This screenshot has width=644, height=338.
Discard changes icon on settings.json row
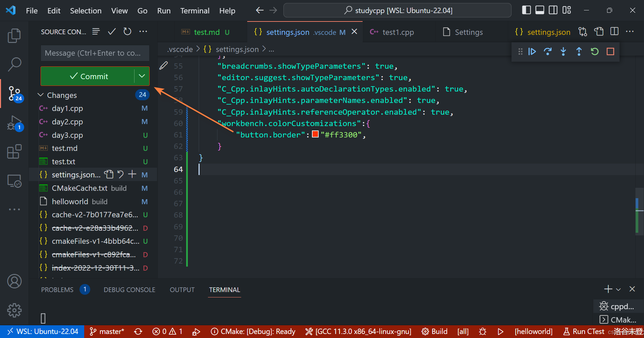[x=120, y=174]
